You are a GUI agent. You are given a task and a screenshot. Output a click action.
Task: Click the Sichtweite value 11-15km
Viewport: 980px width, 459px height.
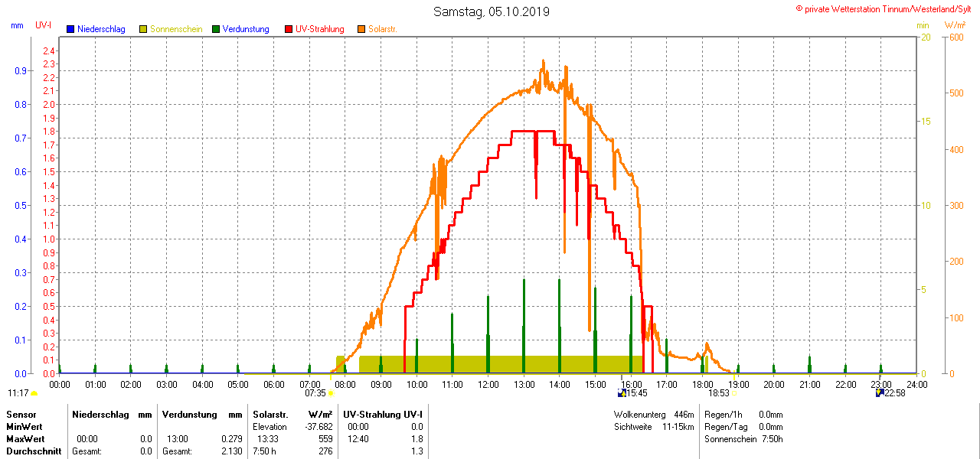(678, 426)
